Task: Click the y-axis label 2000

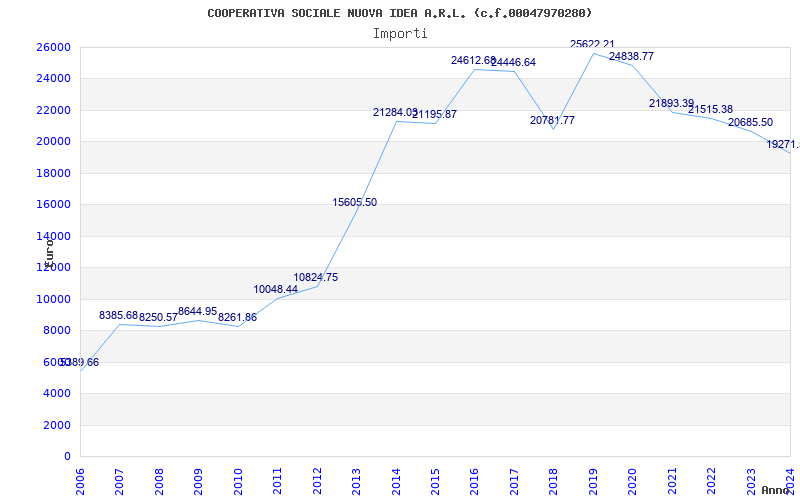Action: click(57, 425)
